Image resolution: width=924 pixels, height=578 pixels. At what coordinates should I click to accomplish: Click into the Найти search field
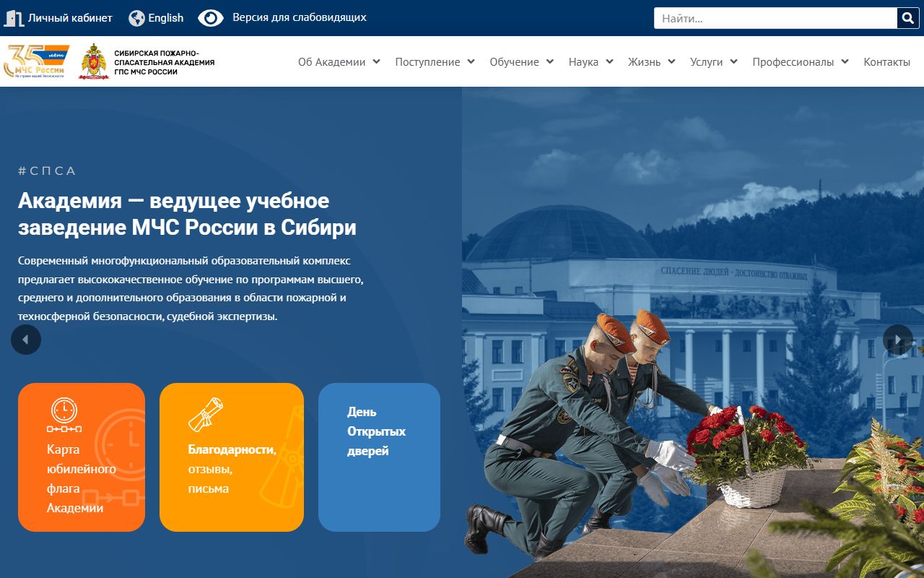775,18
